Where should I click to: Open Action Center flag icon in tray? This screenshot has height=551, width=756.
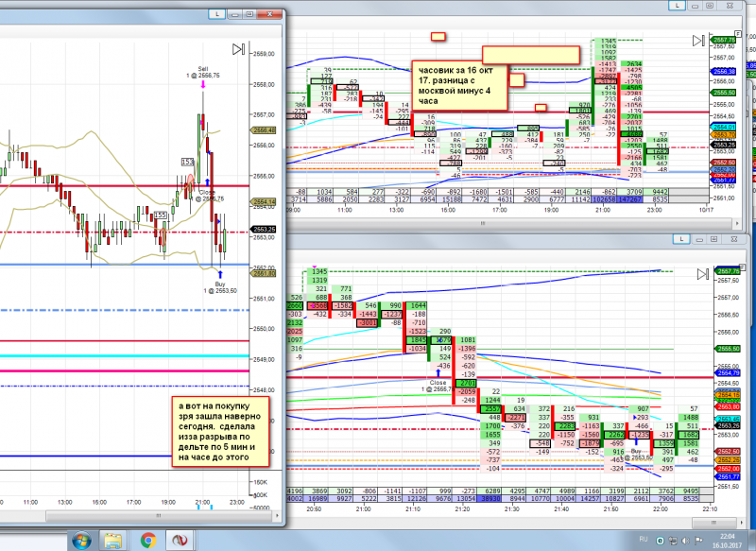pos(698,541)
